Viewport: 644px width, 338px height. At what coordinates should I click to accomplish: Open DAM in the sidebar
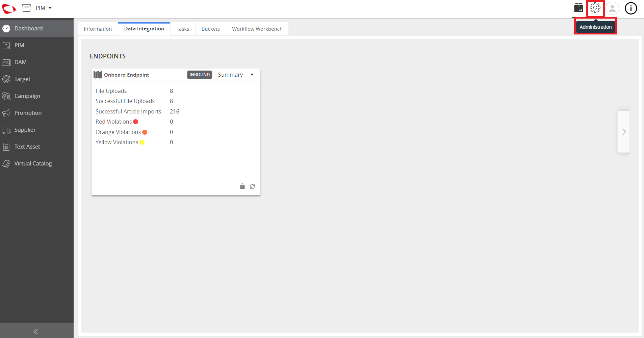click(37, 62)
